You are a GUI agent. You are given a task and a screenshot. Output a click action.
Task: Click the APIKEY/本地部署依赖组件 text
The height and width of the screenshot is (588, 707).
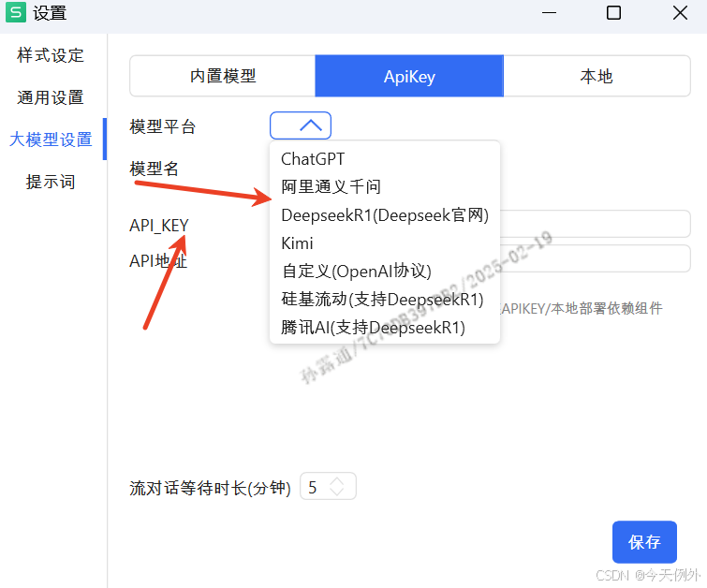582,308
